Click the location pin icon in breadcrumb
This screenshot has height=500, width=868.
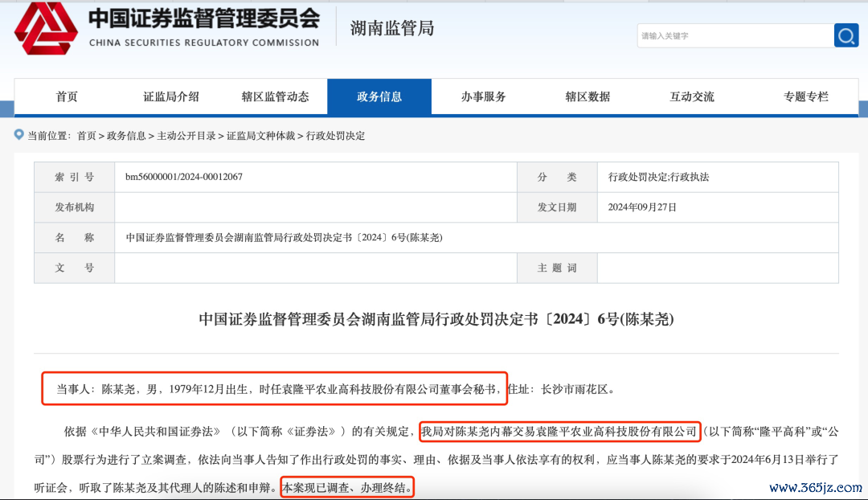point(18,134)
